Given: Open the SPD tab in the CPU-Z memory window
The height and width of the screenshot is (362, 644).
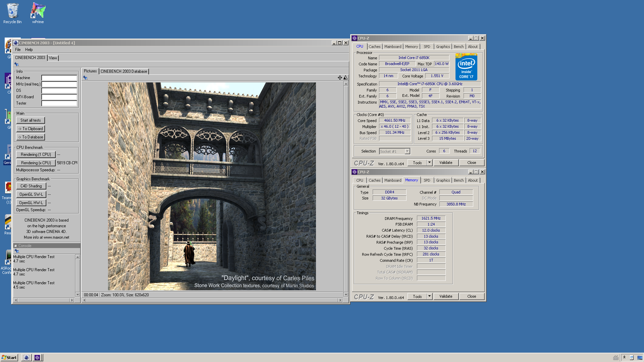Looking at the screenshot, I should pos(427,180).
